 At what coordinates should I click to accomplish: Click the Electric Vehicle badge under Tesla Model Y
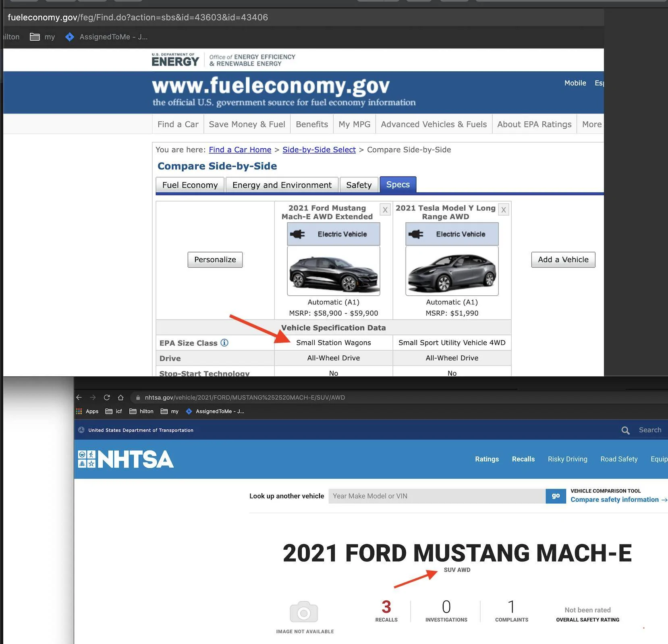(452, 234)
